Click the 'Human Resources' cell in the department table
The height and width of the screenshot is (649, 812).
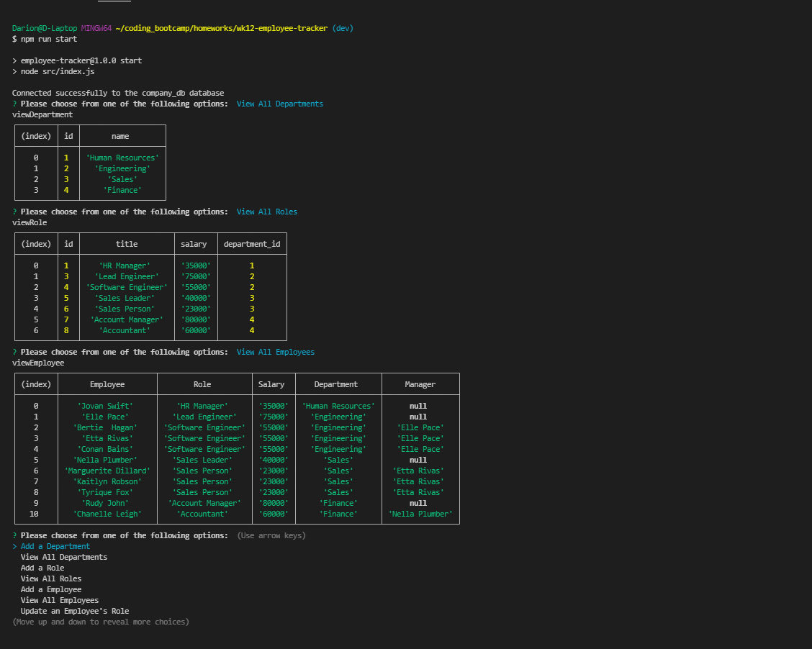[x=122, y=158]
